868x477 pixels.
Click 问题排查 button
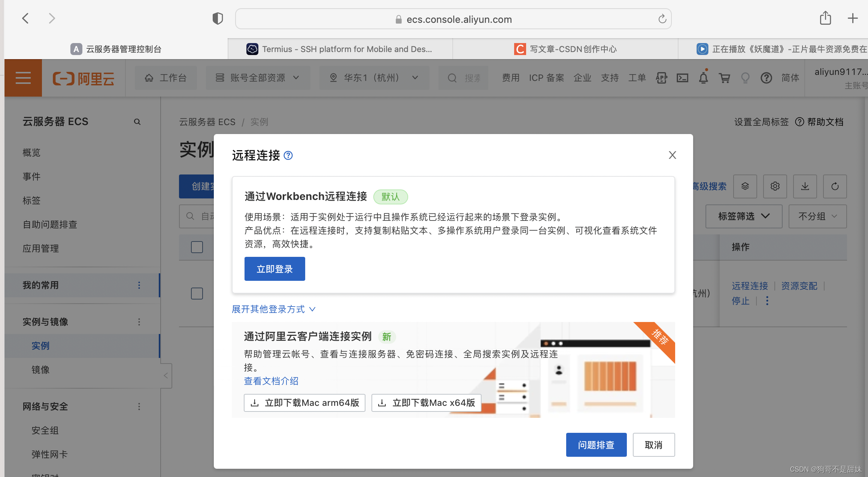[597, 445]
